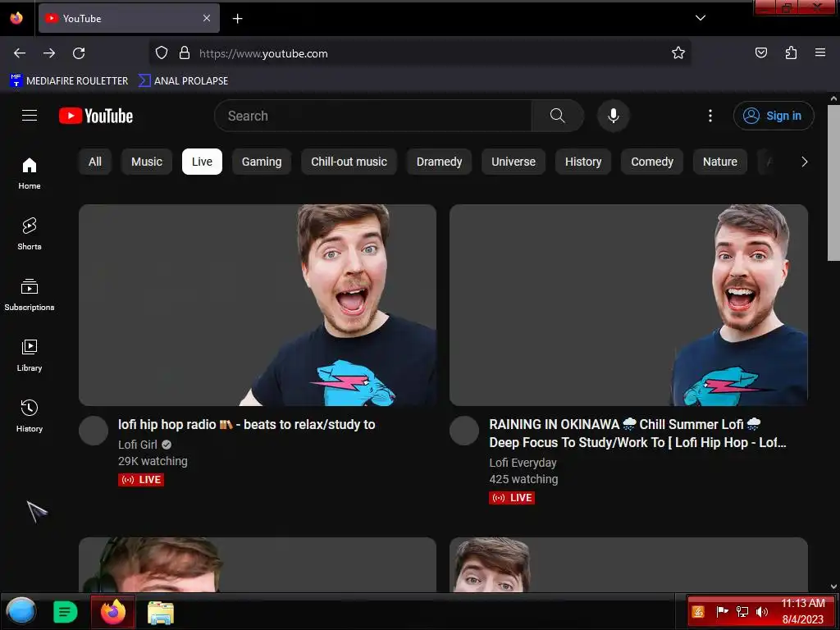840x630 pixels.
Task: List all tabs dropdown arrow
Action: (701, 18)
